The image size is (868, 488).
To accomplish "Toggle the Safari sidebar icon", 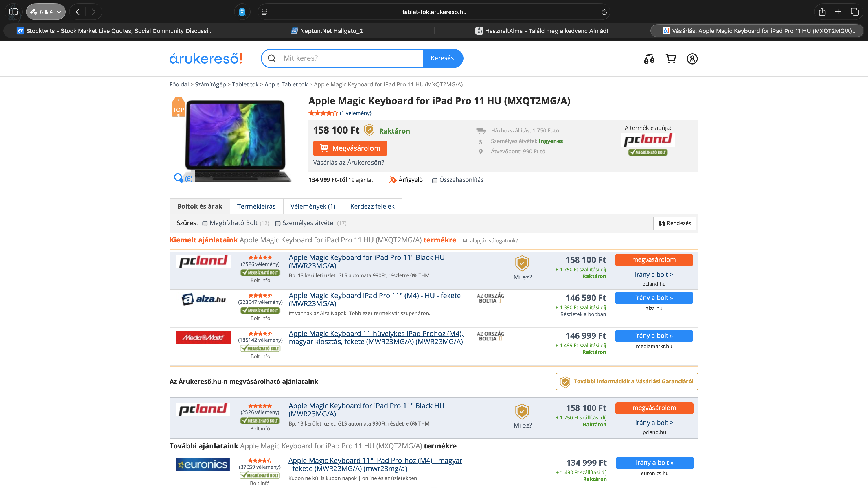I will (13, 12).
